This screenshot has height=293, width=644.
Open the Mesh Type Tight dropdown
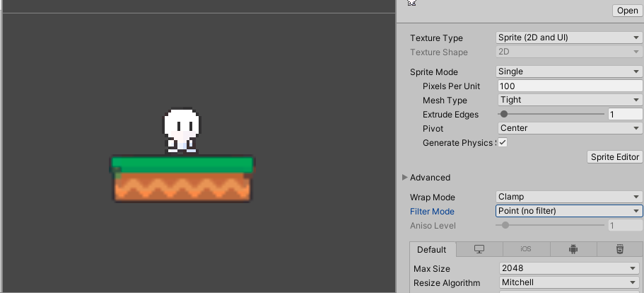(570, 100)
